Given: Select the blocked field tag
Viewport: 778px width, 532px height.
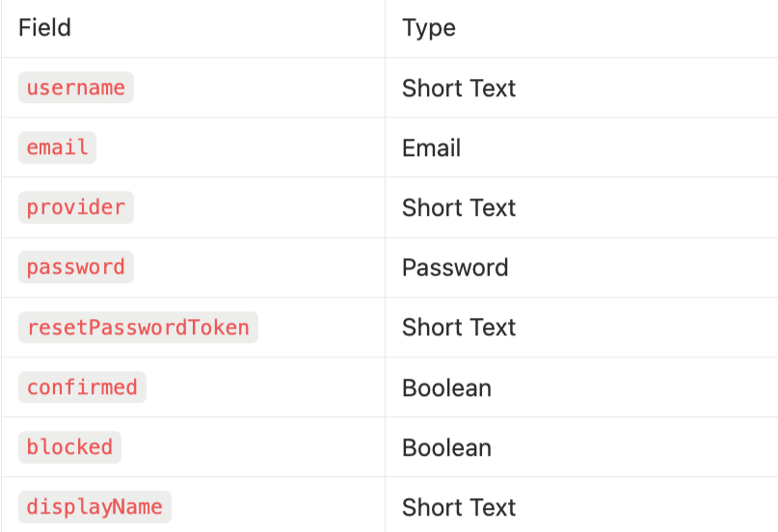Looking at the screenshot, I should 69,447.
